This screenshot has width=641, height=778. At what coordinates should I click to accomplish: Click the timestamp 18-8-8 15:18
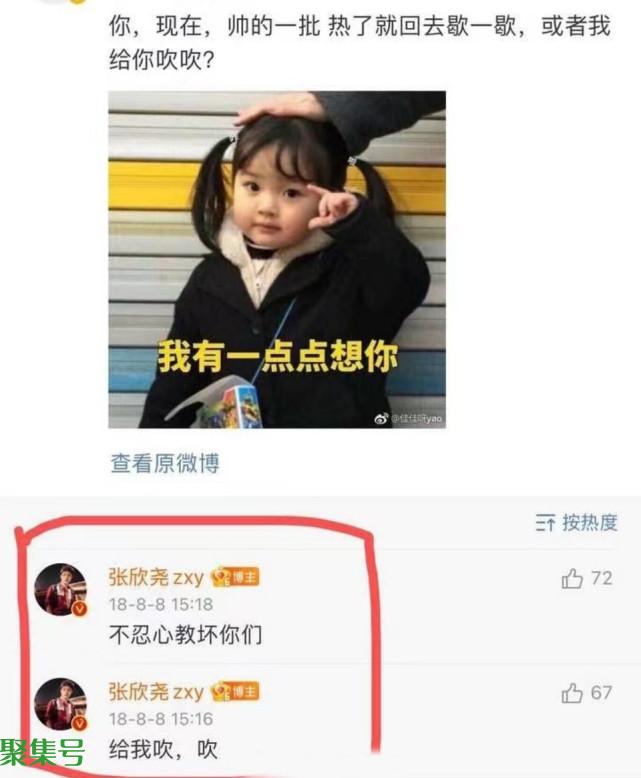[161, 604]
